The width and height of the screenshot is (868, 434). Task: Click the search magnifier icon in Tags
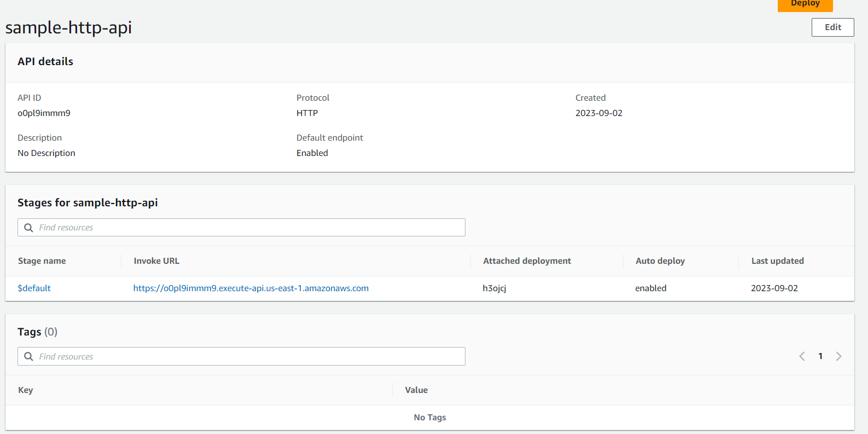click(x=29, y=357)
